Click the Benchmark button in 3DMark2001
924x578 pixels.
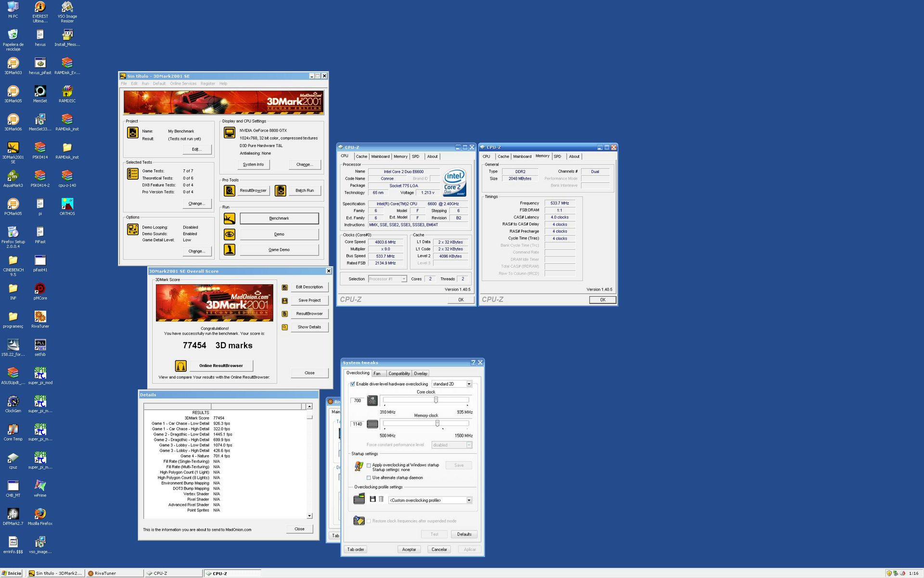tap(279, 219)
